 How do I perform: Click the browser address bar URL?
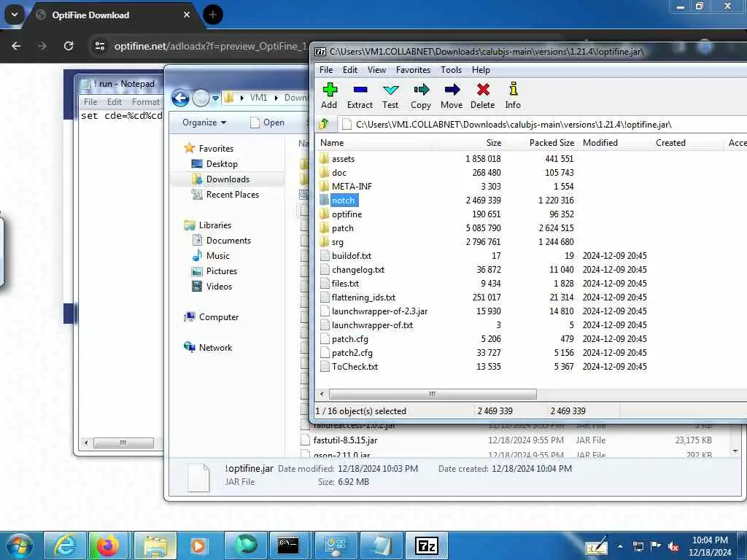(x=210, y=46)
